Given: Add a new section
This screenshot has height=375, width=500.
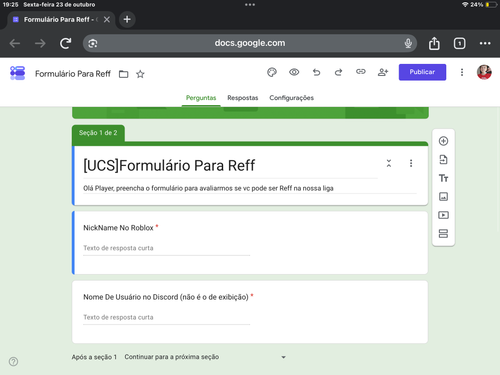Looking at the screenshot, I should (443, 234).
